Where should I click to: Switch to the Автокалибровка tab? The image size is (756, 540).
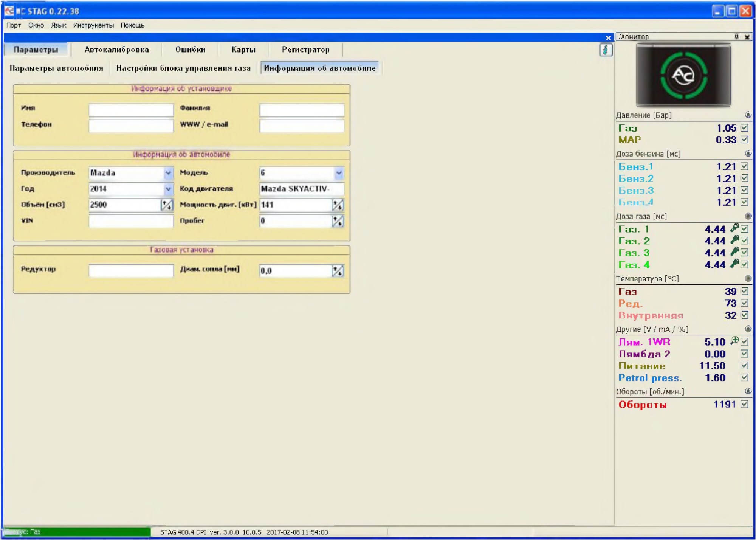(x=116, y=50)
